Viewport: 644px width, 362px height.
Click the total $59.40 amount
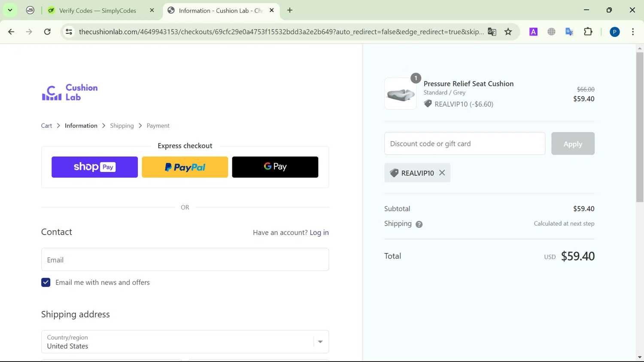pos(577,256)
